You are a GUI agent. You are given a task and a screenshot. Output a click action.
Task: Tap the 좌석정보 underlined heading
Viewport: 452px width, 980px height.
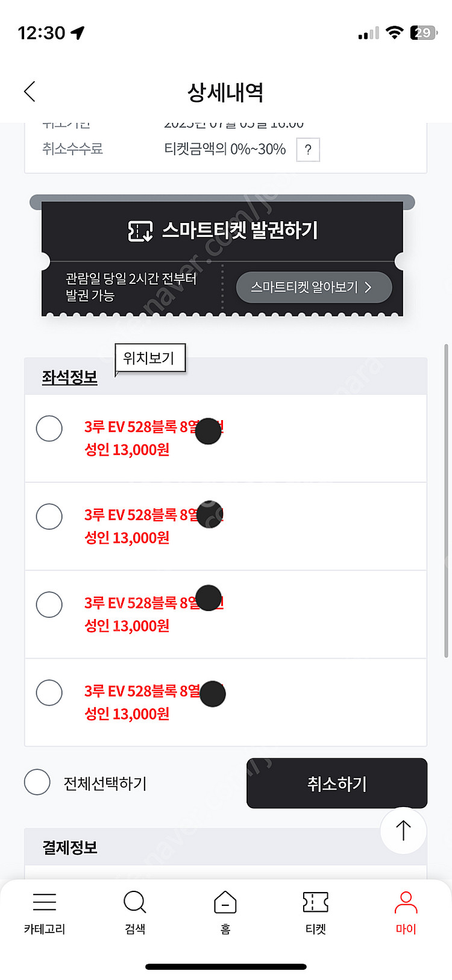(x=70, y=378)
